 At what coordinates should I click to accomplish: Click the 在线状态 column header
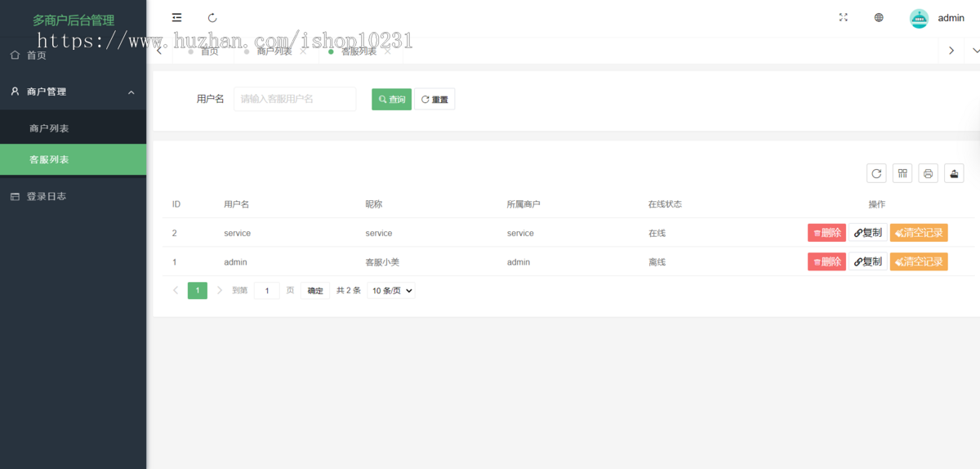(x=665, y=203)
